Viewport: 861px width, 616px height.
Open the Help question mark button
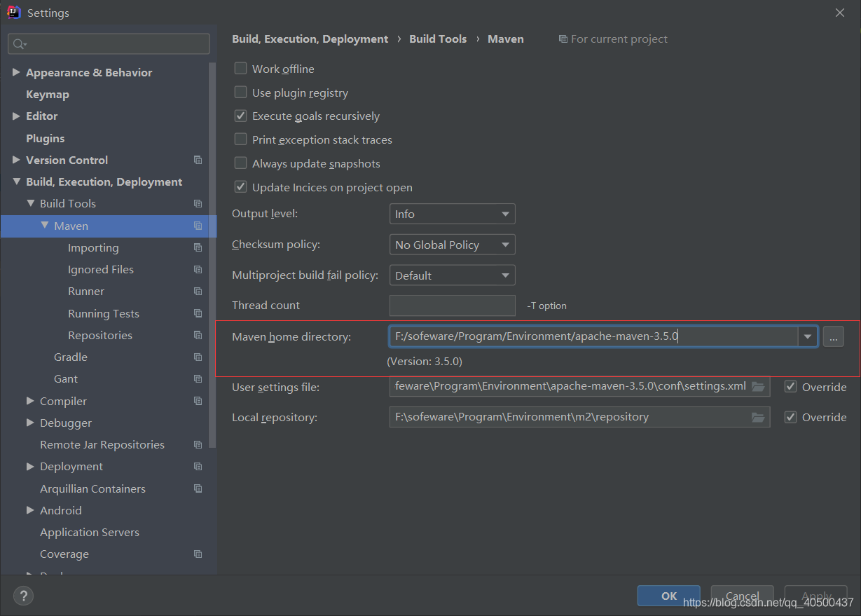point(23,596)
